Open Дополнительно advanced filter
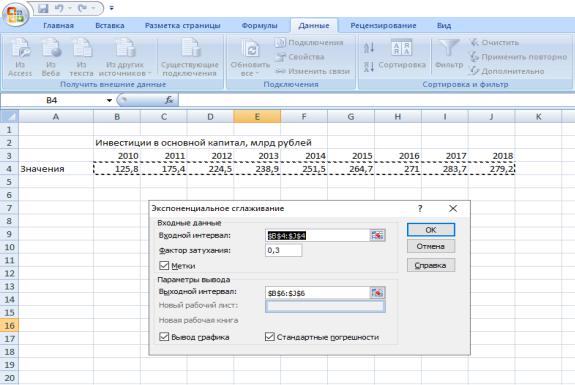This screenshot has width=575, height=385. (508, 71)
